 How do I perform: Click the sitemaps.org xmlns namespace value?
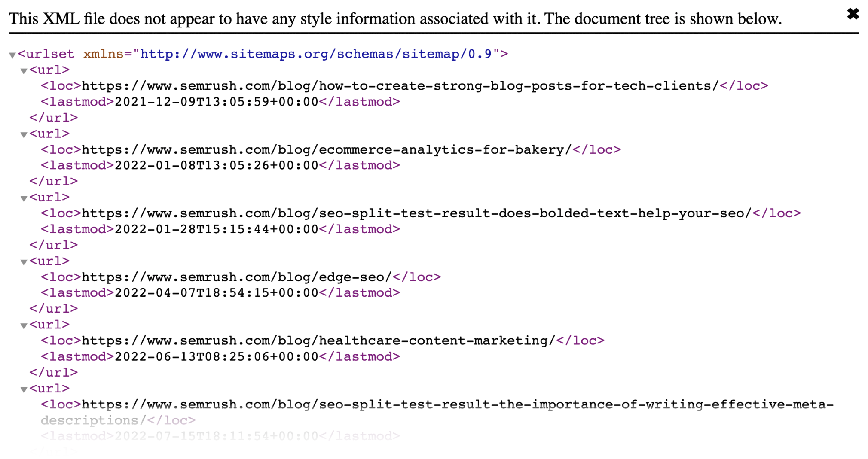tap(316, 54)
